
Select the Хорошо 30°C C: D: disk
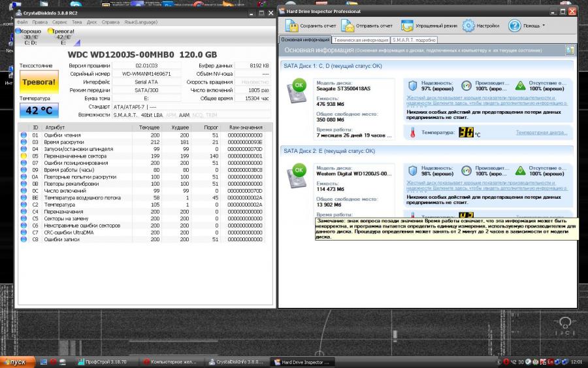(x=29, y=37)
